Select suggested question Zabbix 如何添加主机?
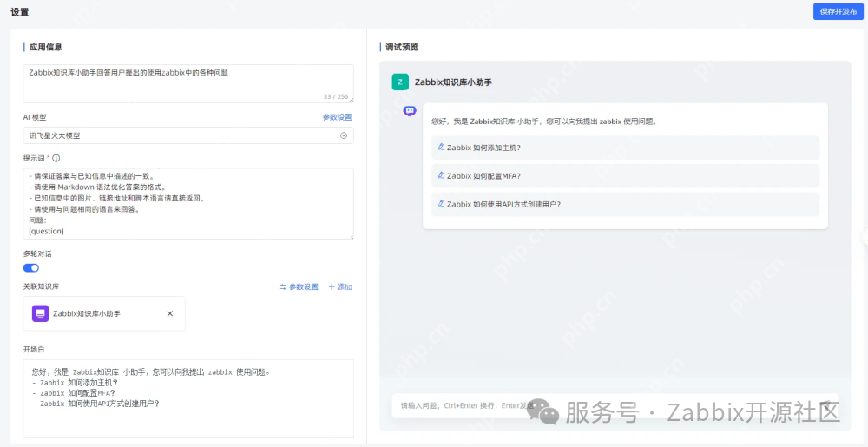Viewport: 868px width, 447px height. coord(625,148)
